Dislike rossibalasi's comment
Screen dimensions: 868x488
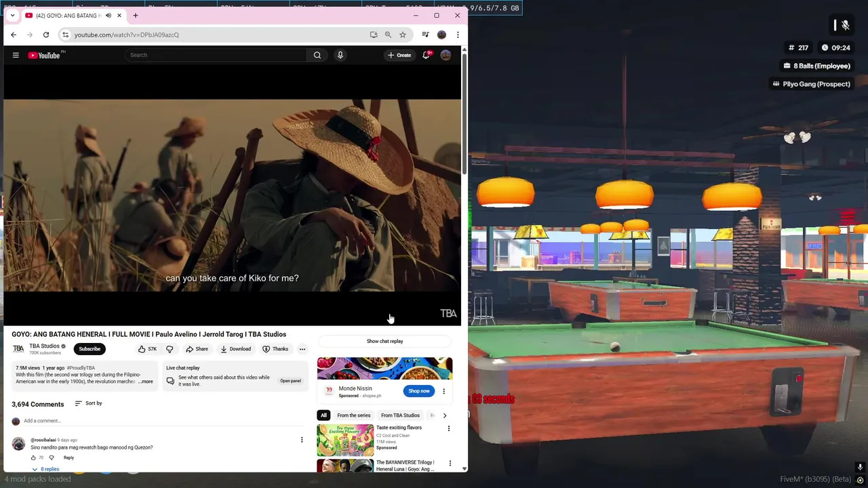(52, 457)
